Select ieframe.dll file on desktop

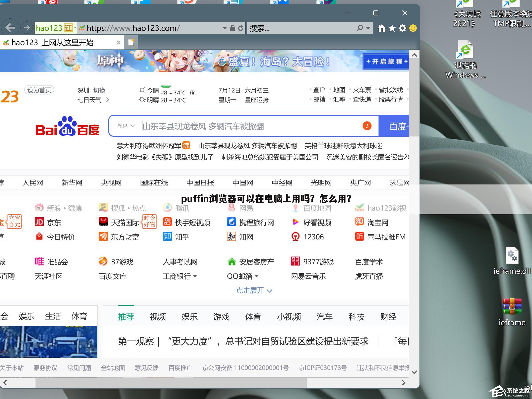(x=512, y=261)
